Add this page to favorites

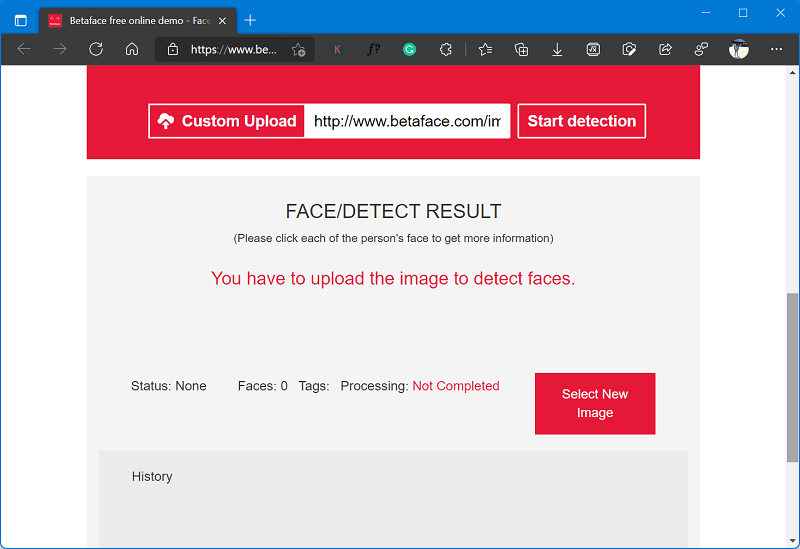[298, 49]
